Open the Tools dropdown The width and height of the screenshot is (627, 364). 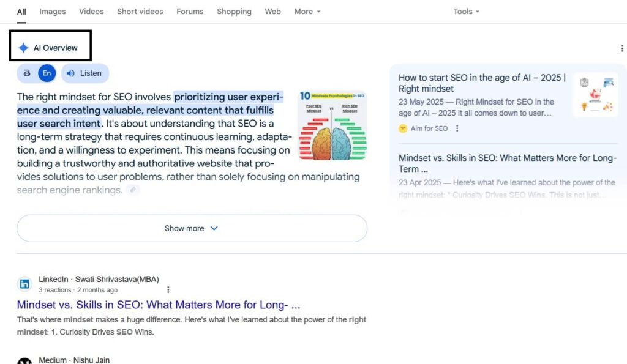pyautogui.click(x=466, y=12)
